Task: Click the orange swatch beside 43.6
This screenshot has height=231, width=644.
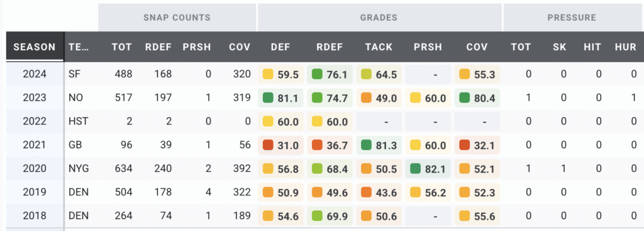Action: click(365, 193)
